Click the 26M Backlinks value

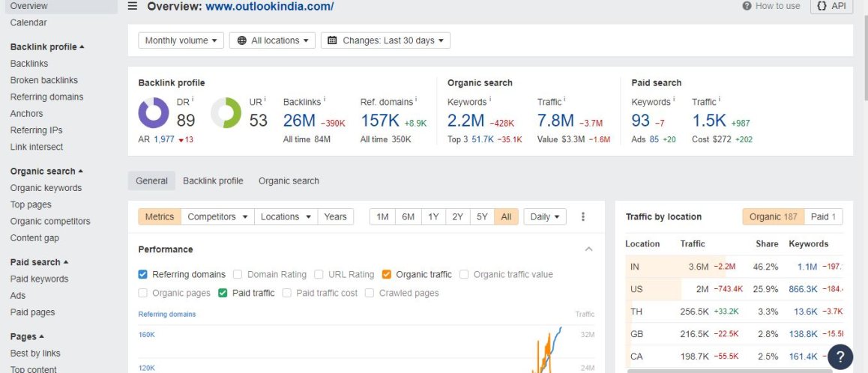tap(300, 121)
